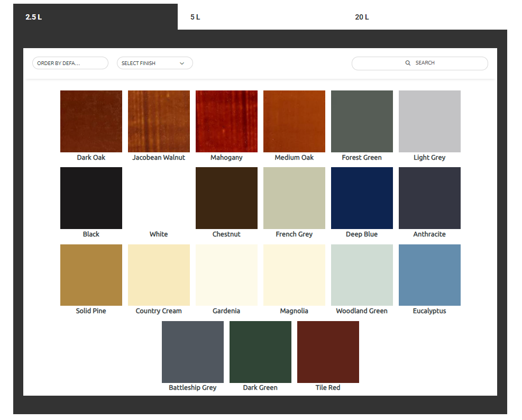The image size is (522, 420).
Task: Select the Mahogany swatch
Action: pos(226,121)
